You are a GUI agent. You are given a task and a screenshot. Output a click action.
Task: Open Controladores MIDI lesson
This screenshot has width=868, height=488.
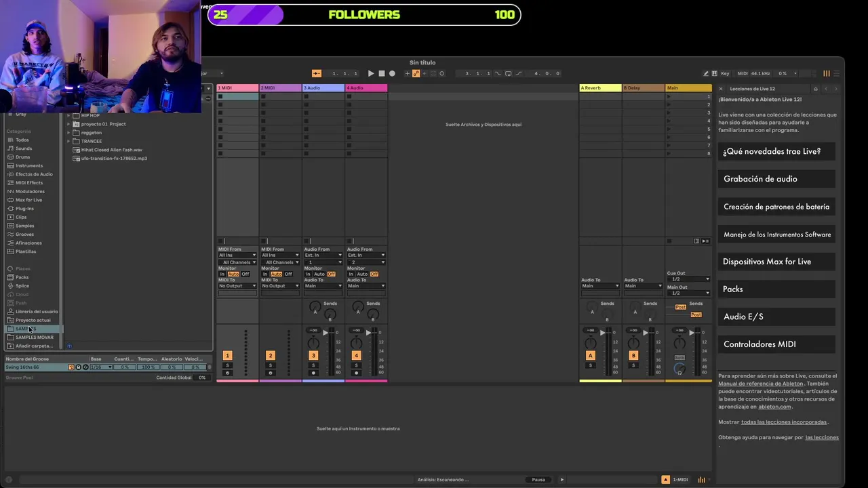pyautogui.click(x=776, y=344)
